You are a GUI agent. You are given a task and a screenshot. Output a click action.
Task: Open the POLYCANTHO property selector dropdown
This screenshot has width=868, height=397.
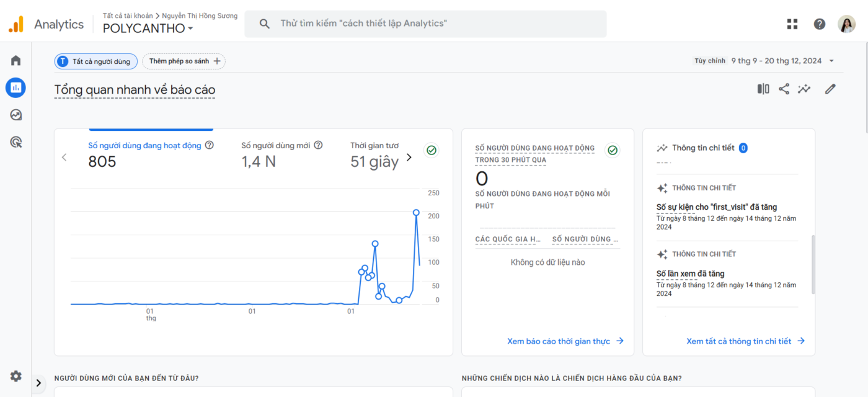[x=148, y=29]
